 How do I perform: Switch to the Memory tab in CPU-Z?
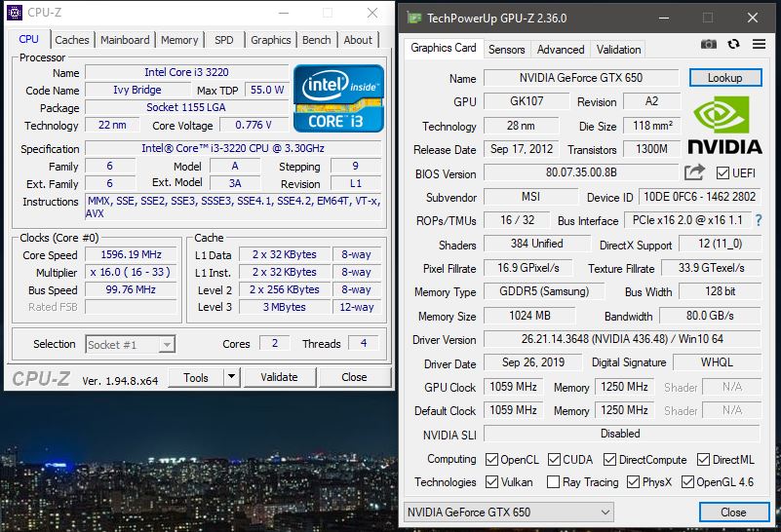pos(179,40)
